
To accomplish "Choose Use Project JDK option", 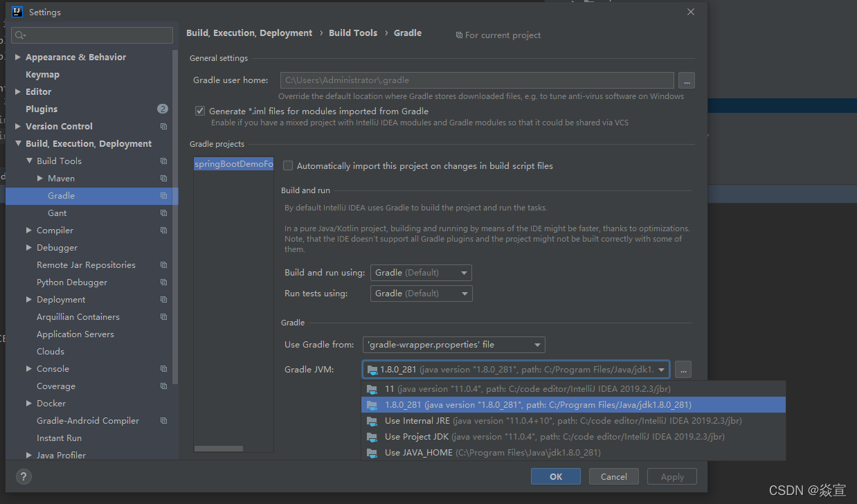I will (573, 437).
